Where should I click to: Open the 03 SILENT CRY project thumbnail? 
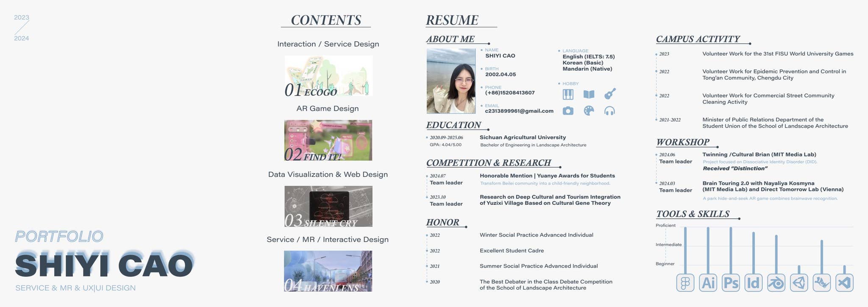[328, 206]
